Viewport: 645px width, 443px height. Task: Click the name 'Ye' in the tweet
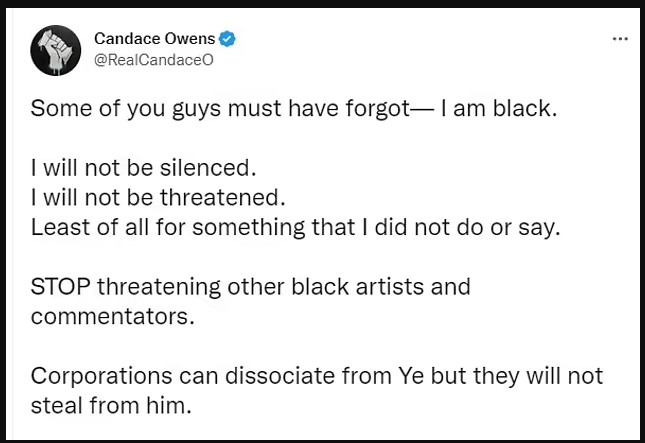pyautogui.click(x=411, y=376)
